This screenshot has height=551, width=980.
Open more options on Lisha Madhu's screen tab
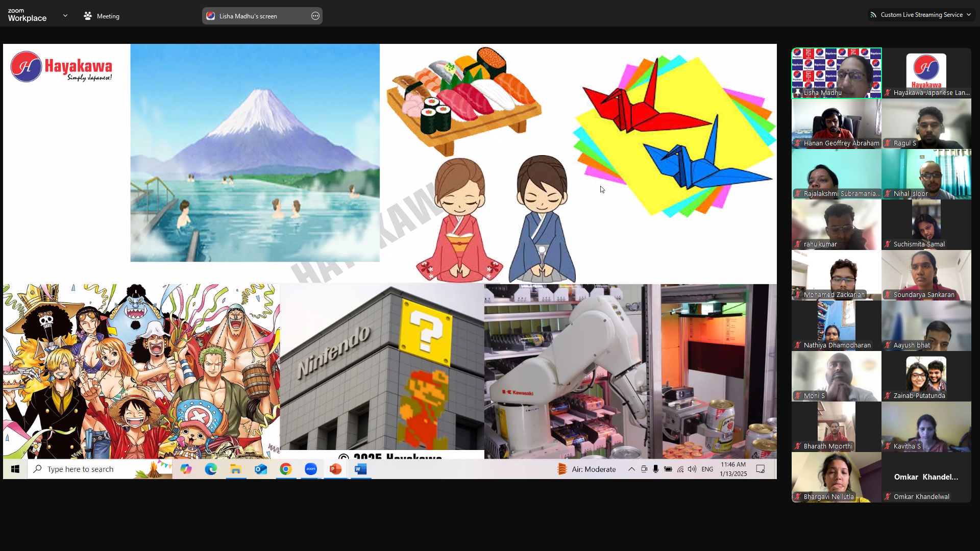(315, 16)
